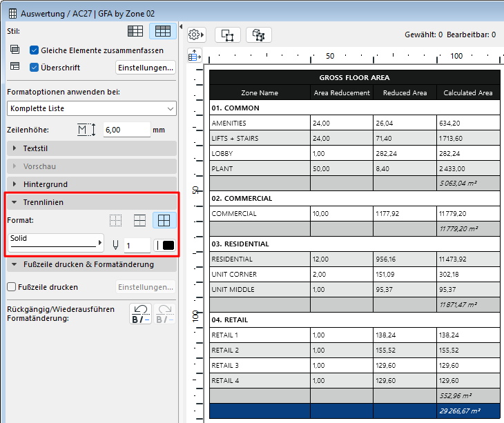Open the Solid line type dropdown

coord(57,243)
